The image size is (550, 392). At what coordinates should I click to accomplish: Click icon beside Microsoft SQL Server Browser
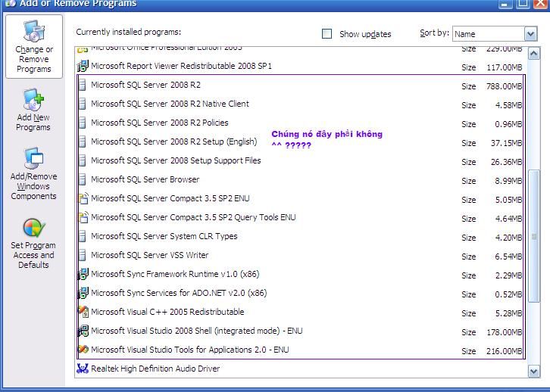83,179
